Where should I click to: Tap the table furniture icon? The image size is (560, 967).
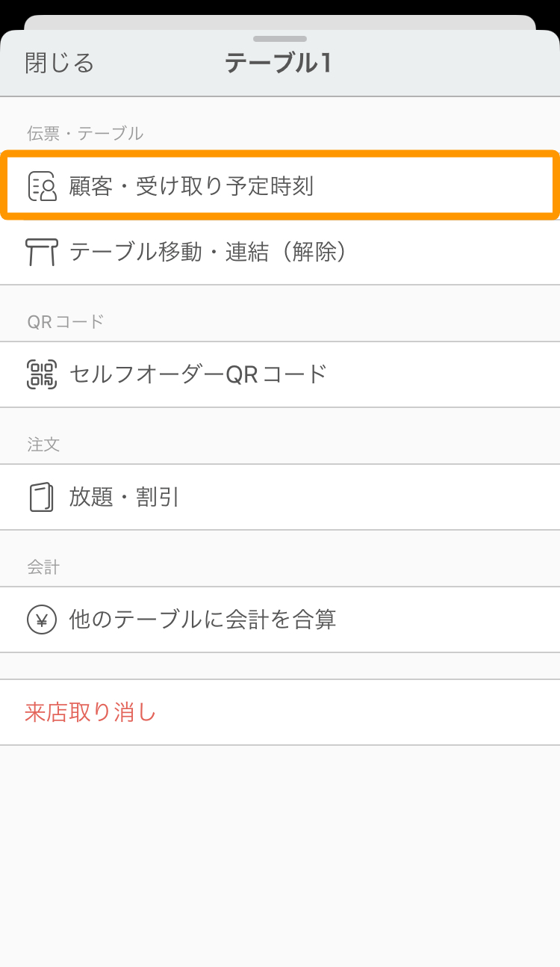coord(42,252)
